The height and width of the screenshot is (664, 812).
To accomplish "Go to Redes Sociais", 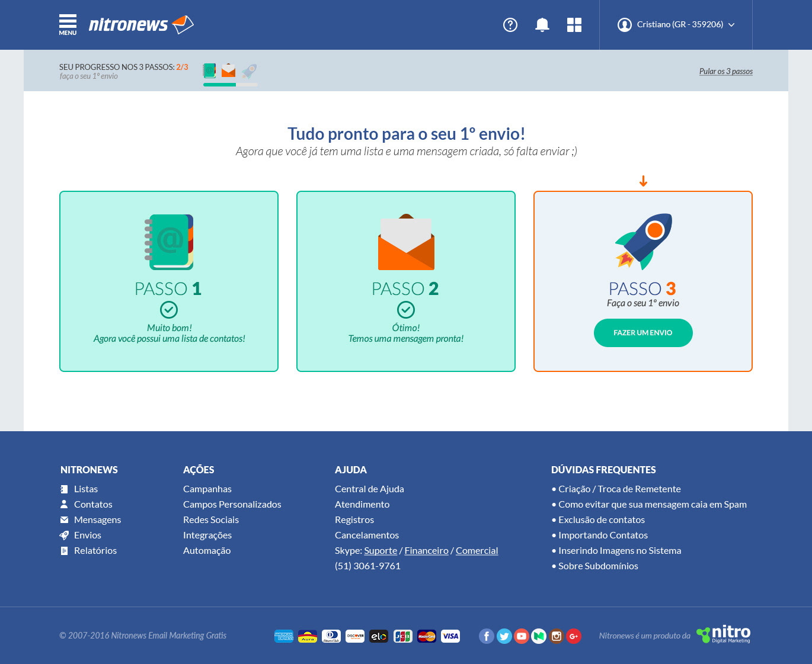I will [x=211, y=520].
